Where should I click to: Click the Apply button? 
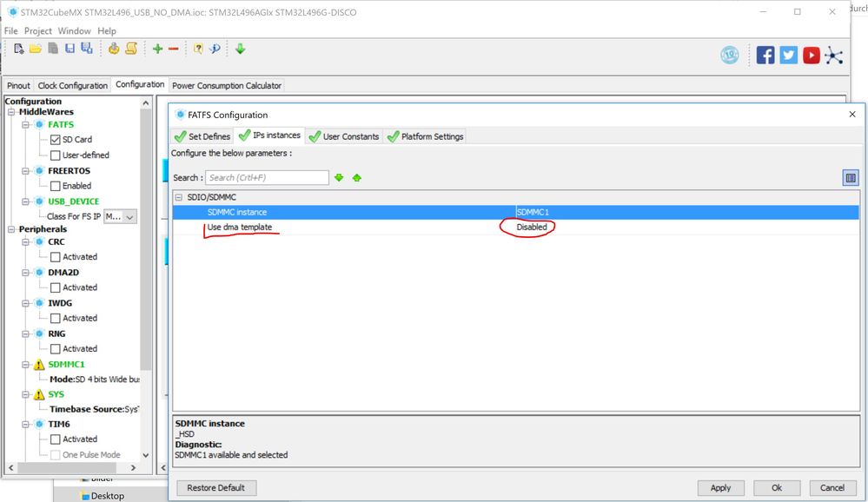(721, 487)
